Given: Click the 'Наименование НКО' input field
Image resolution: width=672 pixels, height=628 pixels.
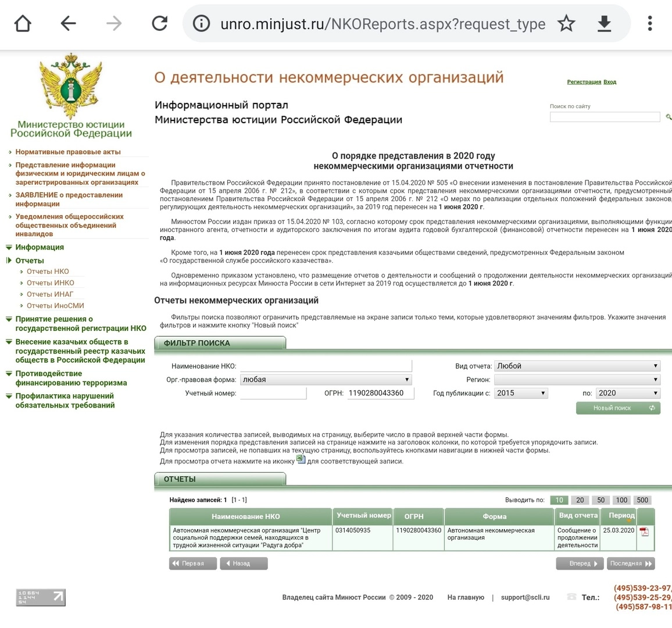Looking at the screenshot, I should [326, 366].
